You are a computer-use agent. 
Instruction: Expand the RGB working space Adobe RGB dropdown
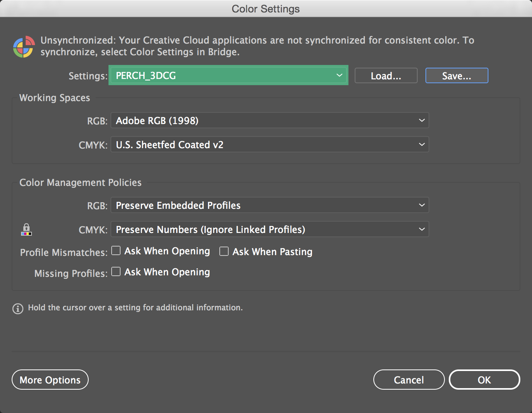click(x=269, y=121)
